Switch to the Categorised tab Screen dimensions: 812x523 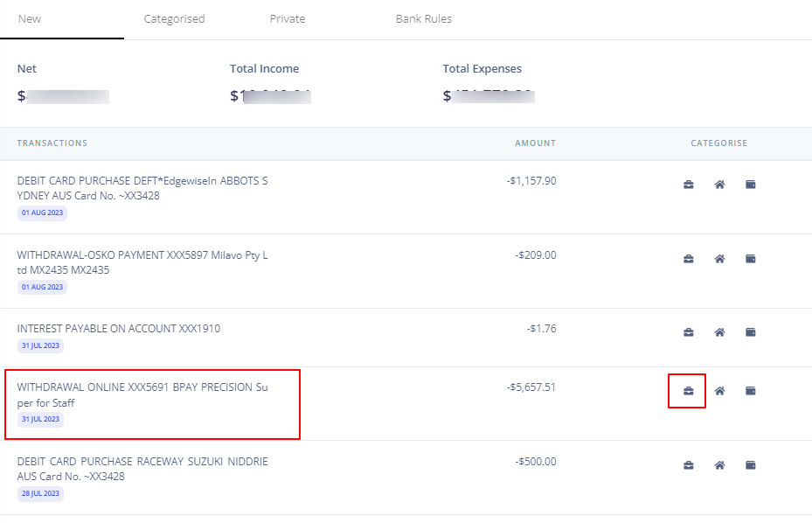click(x=174, y=19)
